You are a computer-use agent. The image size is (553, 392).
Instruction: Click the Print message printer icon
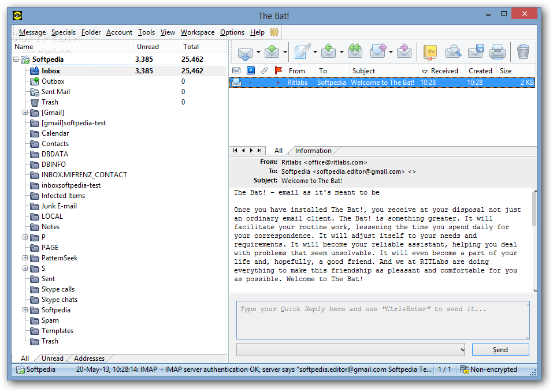[x=498, y=52]
